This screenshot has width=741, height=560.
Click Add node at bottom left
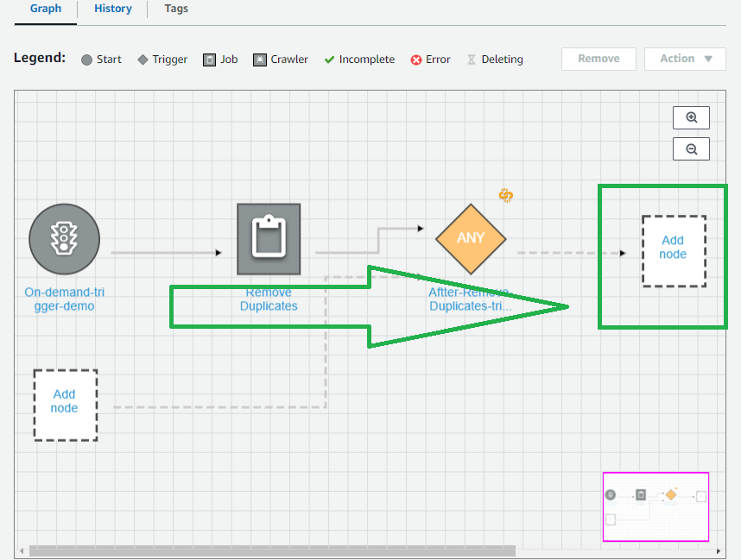coord(66,406)
